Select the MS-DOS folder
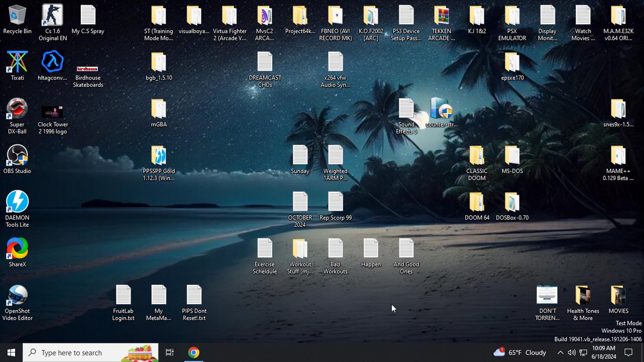The image size is (644, 362). point(512,160)
